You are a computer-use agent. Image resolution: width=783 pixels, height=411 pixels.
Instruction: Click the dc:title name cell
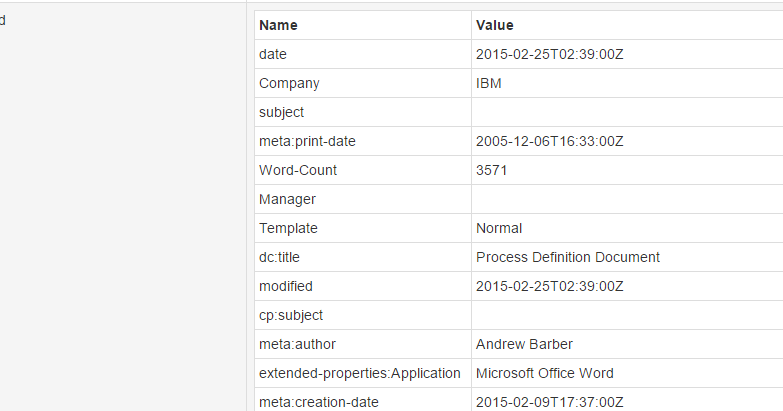(279, 258)
